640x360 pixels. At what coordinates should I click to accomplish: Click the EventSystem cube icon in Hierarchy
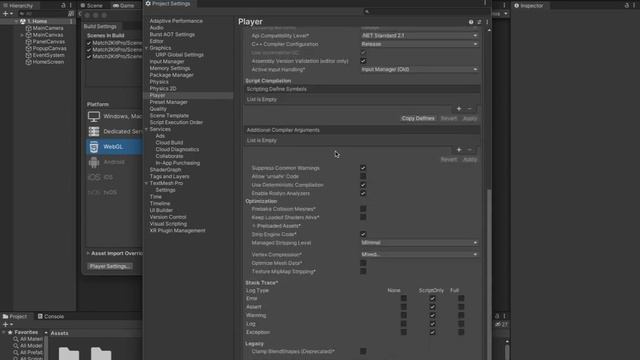coord(29,55)
